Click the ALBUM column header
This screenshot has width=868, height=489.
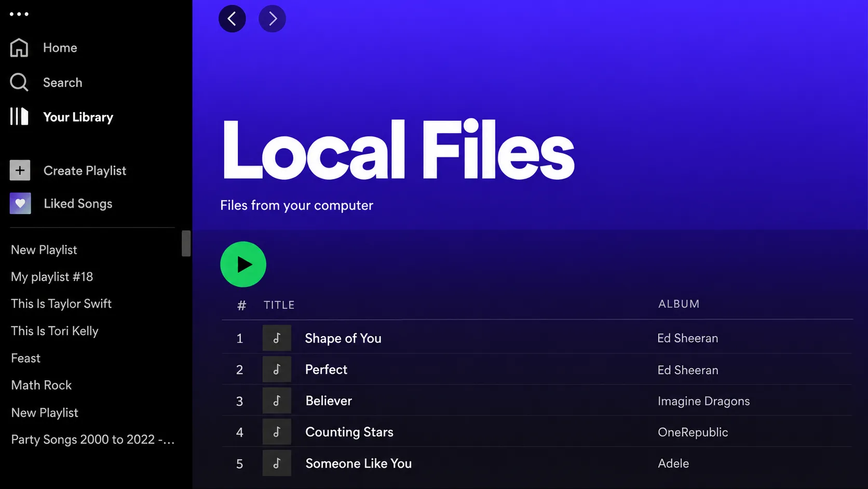(x=679, y=304)
